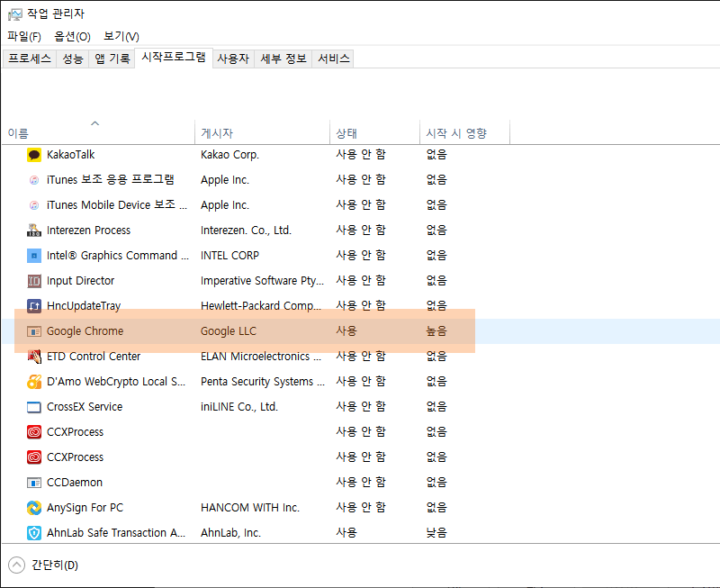The width and height of the screenshot is (720, 588).
Task: Click the KakaoTalk app icon
Action: click(34, 155)
